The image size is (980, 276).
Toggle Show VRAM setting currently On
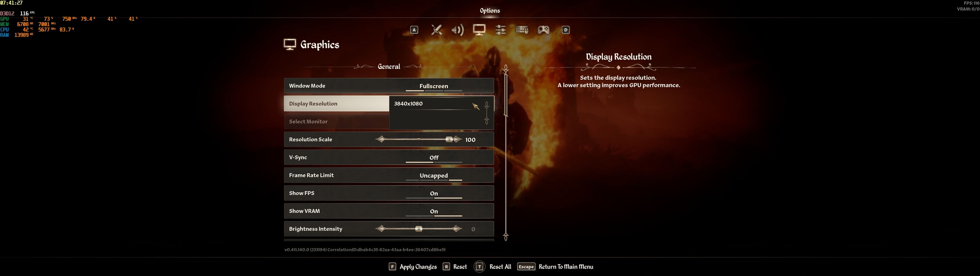[389, 211]
